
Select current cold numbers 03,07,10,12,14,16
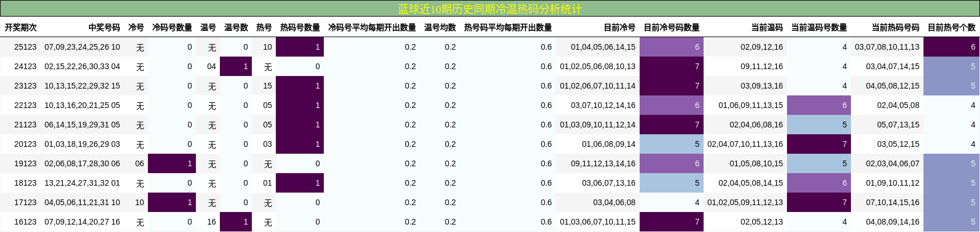click(x=603, y=105)
